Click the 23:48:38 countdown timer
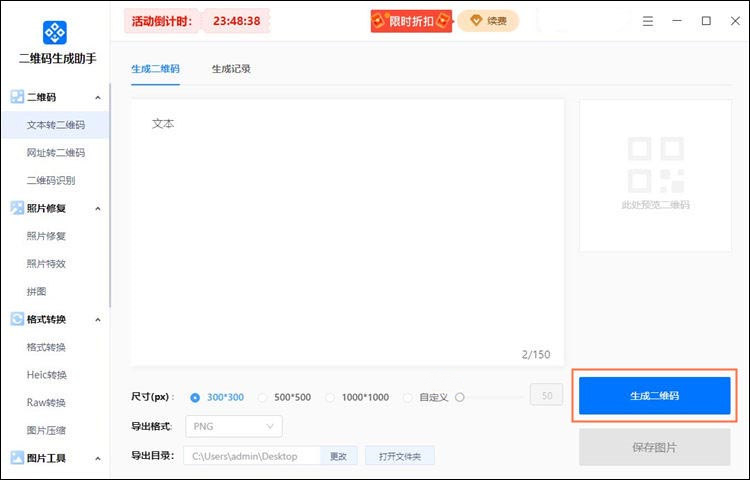The width and height of the screenshot is (750, 480). [x=237, y=21]
